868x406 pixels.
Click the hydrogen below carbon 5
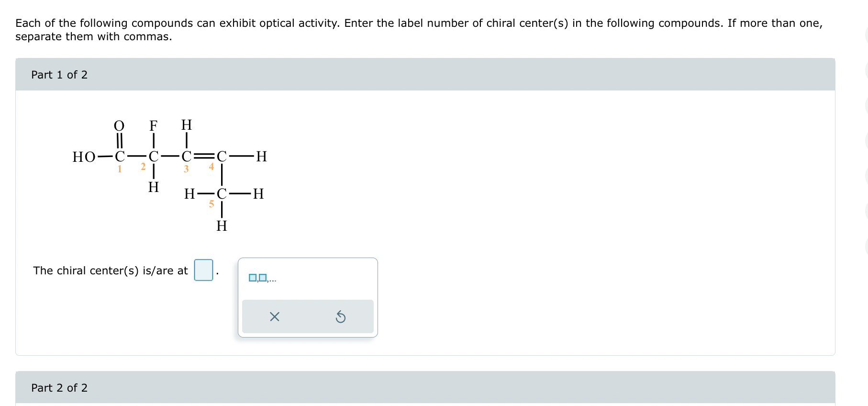point(221,226)
